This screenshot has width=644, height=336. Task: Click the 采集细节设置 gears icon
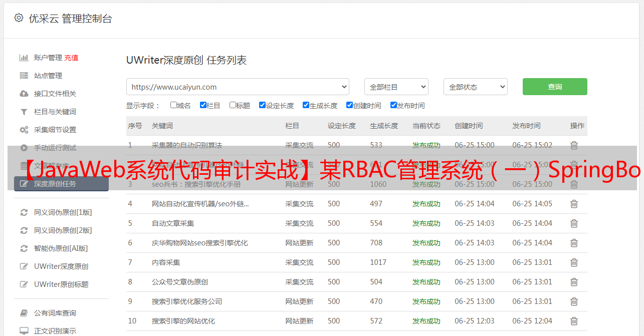coord(24,130)
